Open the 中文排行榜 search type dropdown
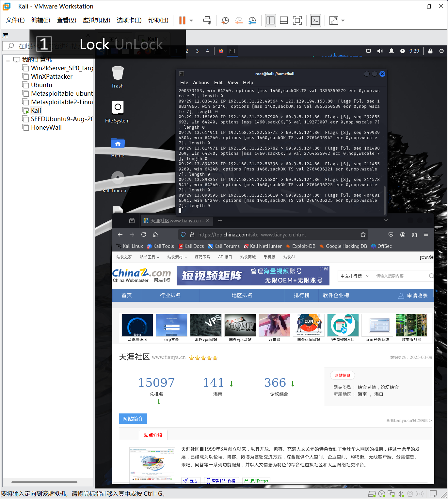Screen dimensions: 448x499 (x=355, y=276)
